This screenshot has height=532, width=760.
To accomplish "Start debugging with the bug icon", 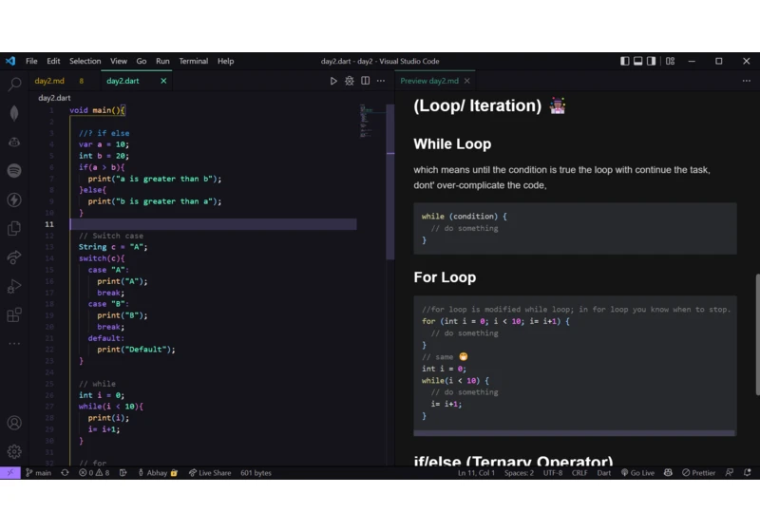I will tap(350, 81).
